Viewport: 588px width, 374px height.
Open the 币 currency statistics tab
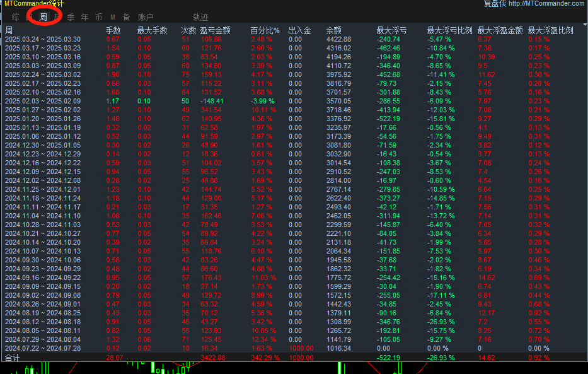click(x=98, y=17)
